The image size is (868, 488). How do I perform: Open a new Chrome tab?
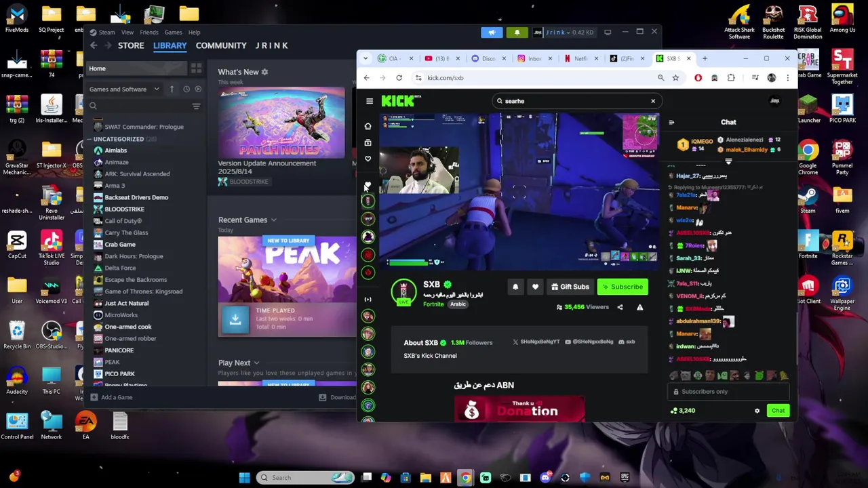point(705,59)
